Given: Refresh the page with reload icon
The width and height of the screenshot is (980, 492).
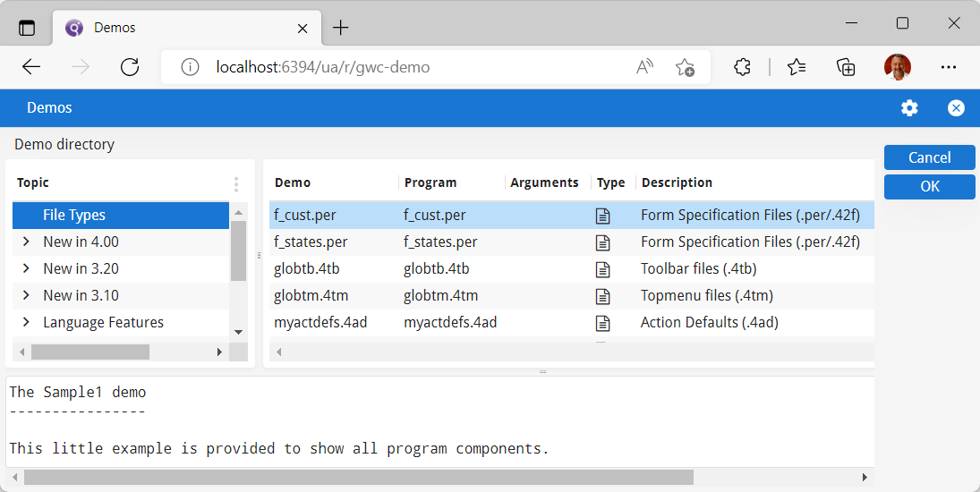Looking at the screenshot, I should tap(130, 67).
